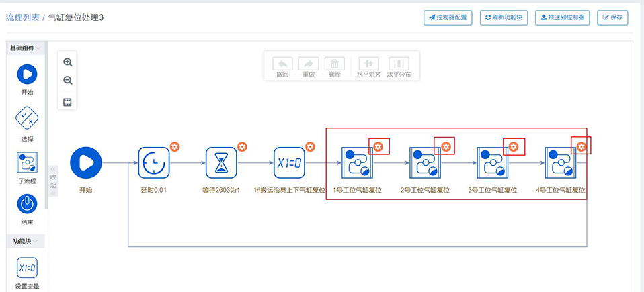This screenshot has width=644, height=292.
Task: Open settings gear of 等待2603为1 node
Action: coord(242,146)
